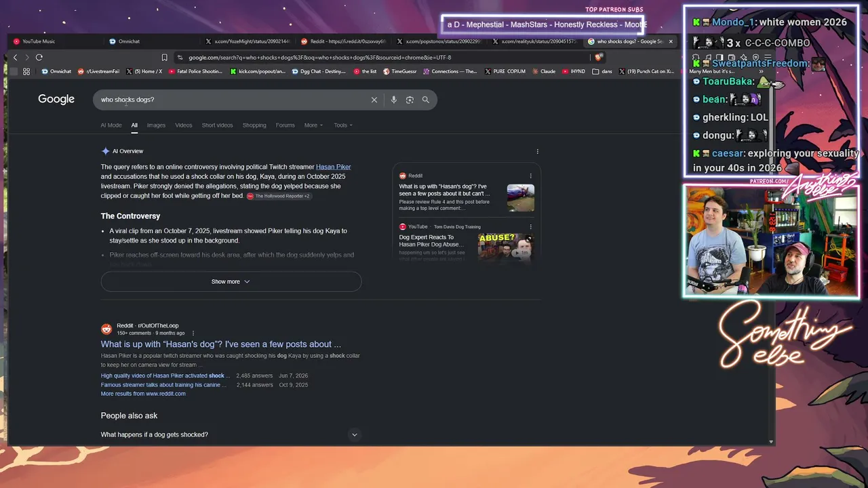Viewport: 868px width, 488px height.
Task: Click the Google search query input field
Action: coord(231,100)
